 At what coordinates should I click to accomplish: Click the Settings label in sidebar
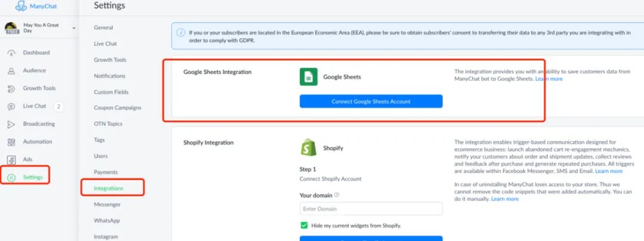pyautogui.click(x=33, y=177)
